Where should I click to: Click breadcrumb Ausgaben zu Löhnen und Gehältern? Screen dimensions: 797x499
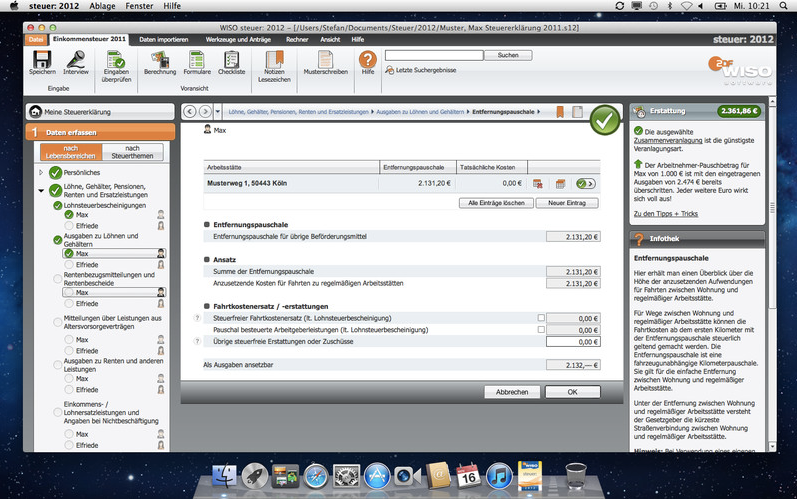pos(420,112)
